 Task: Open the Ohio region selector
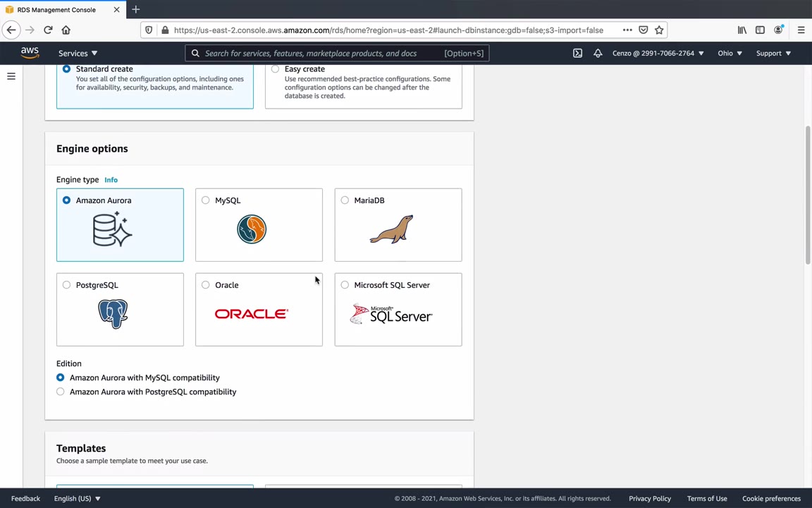[730, 53]
